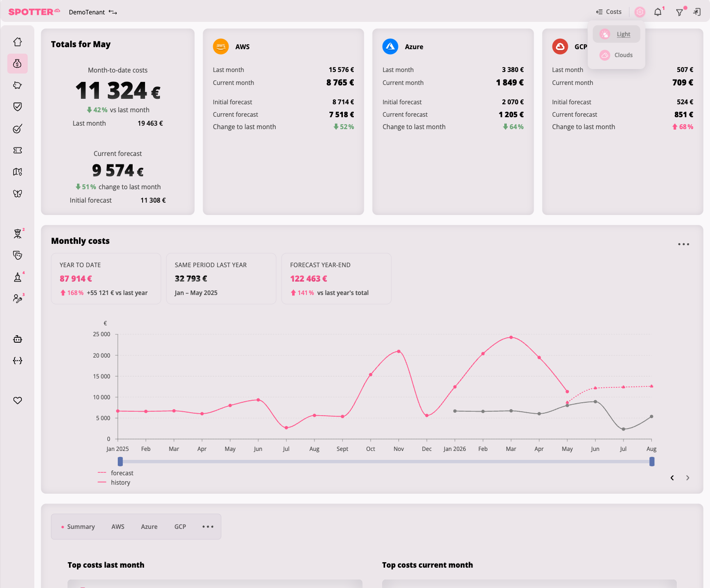710x588 pixels.
Task: Click the logout icon in top bar
Action: [x=697, y=12]
